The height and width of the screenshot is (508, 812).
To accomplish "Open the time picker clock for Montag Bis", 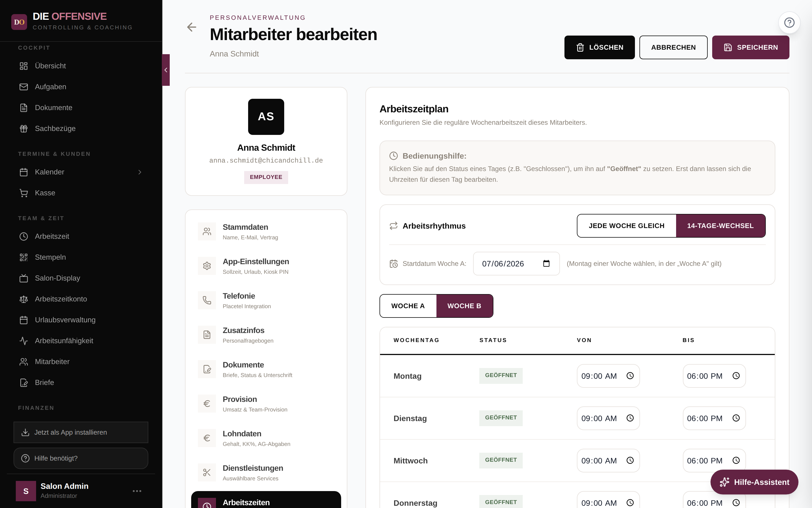I will (x=736, y=376).
